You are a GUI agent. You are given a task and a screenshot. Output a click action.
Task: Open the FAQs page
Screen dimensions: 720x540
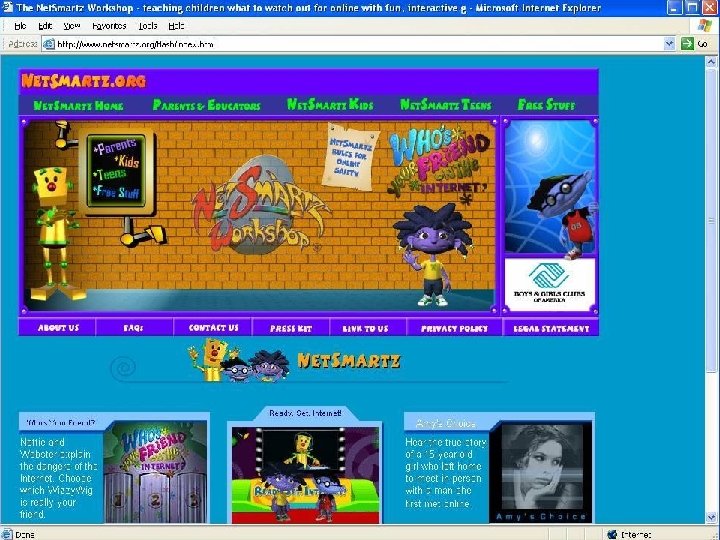(134, 328)
